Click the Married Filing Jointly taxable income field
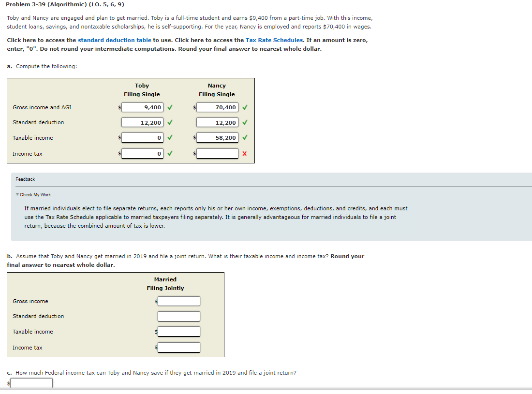 point(178,332)
